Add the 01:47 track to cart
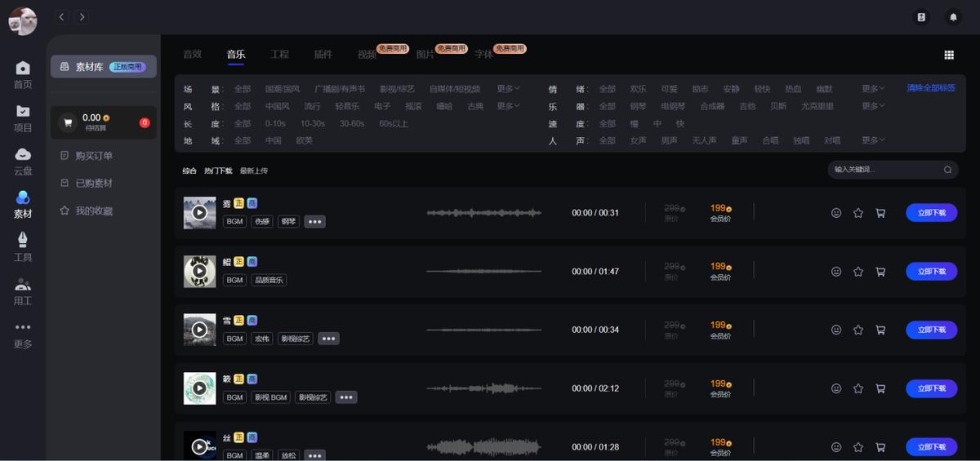The width and height of the screenshot is (980, 461). pos(880,272)
